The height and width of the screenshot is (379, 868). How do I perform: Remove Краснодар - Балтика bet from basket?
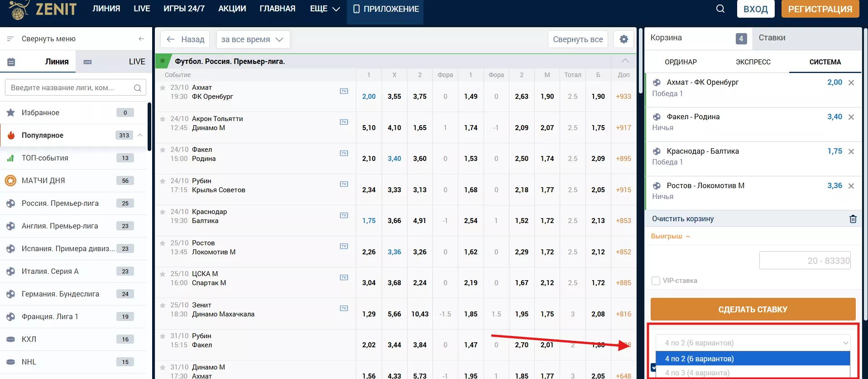[851, 151]
